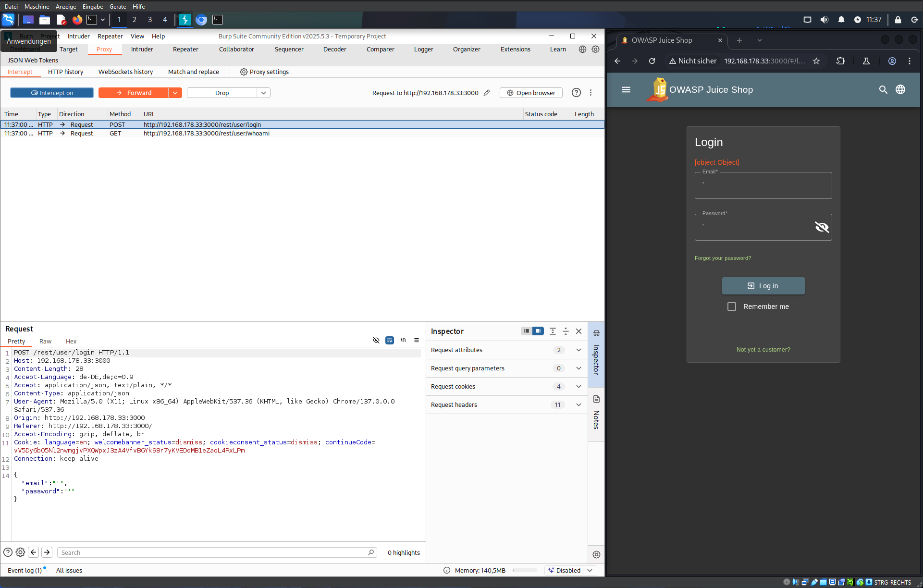Open Burp settings gear in tab bar

pos(595,49)
